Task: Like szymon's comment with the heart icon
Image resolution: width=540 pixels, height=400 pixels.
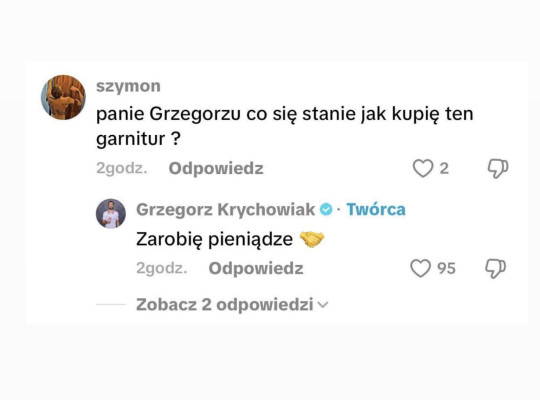Action: point(423,168)
